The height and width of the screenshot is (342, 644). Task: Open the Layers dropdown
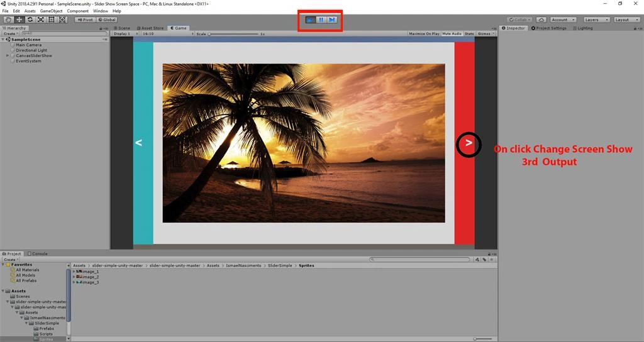coord(597,19)
